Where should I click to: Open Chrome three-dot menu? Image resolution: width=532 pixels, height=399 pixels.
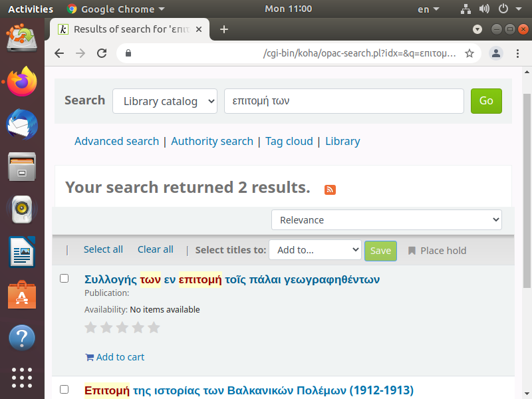(x=517, y=53)
